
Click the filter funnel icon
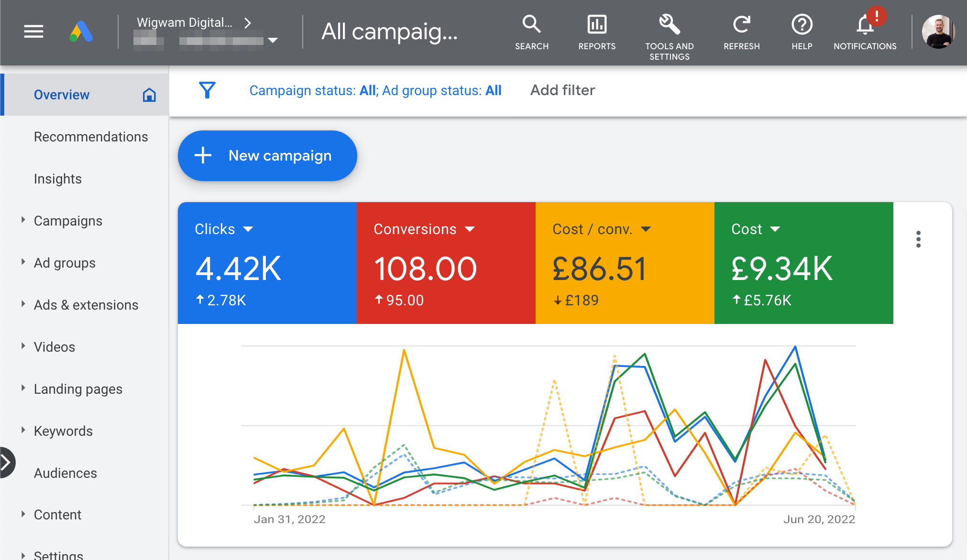(207, 90)
